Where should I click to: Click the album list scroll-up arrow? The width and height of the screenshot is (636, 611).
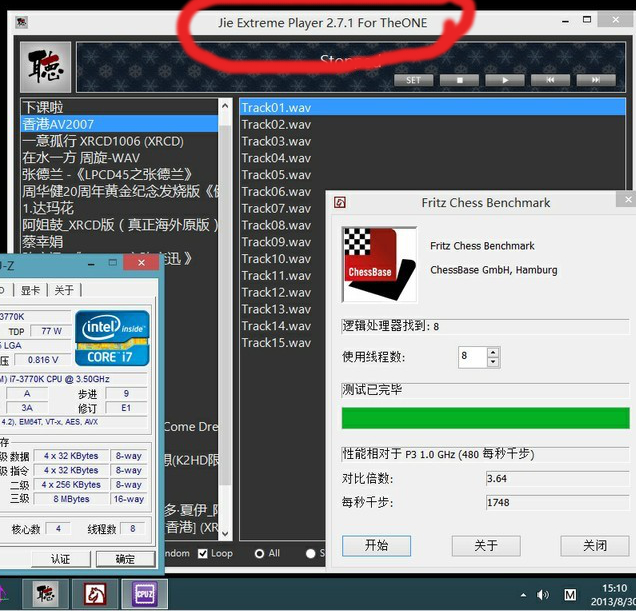(225, 106)
